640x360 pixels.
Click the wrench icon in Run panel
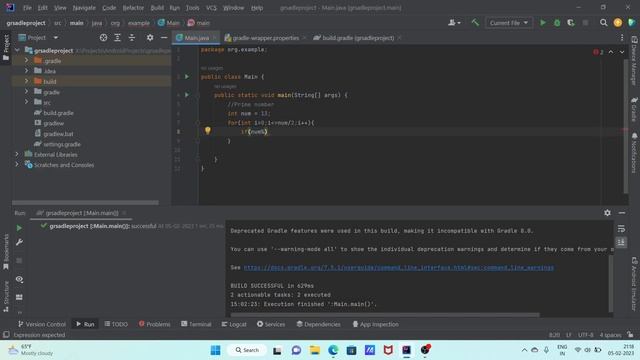point(19,242)
